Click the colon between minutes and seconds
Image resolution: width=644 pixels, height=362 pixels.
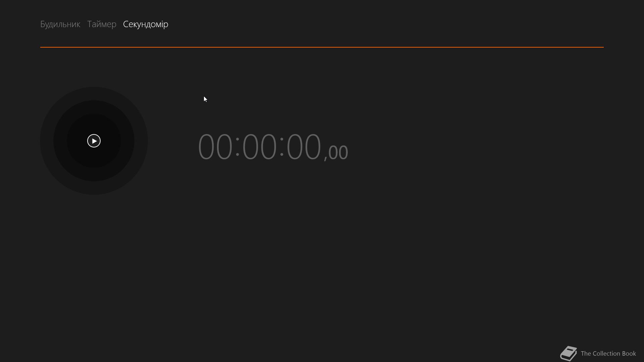[x=282, y=146]
